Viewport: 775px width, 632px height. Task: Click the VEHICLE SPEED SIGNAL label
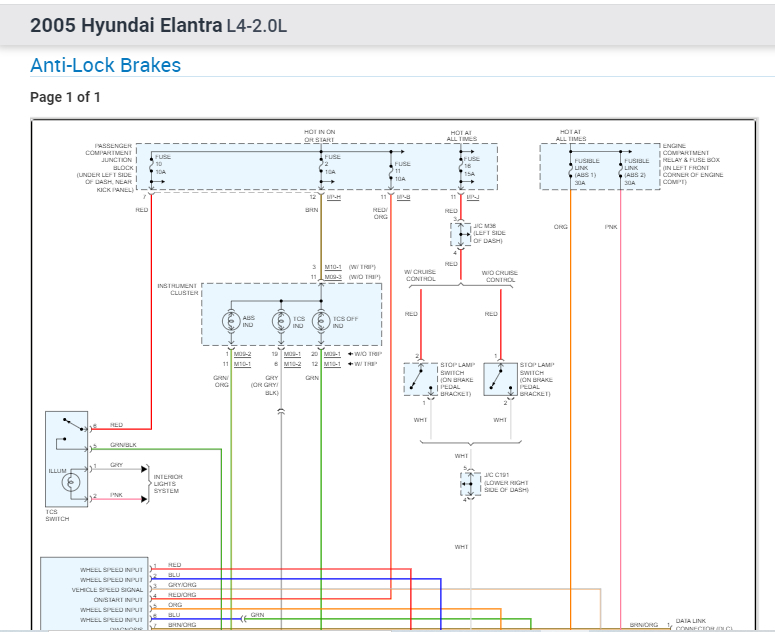pos(107,590)
